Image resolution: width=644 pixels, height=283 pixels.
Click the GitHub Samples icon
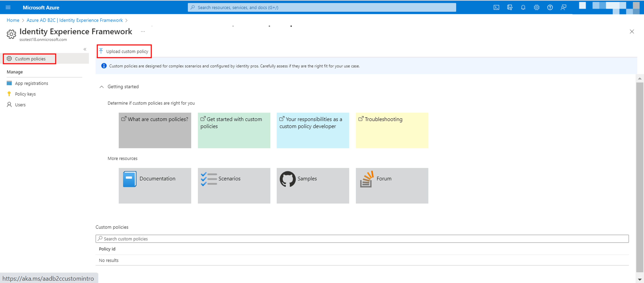[x=287, y=179]
